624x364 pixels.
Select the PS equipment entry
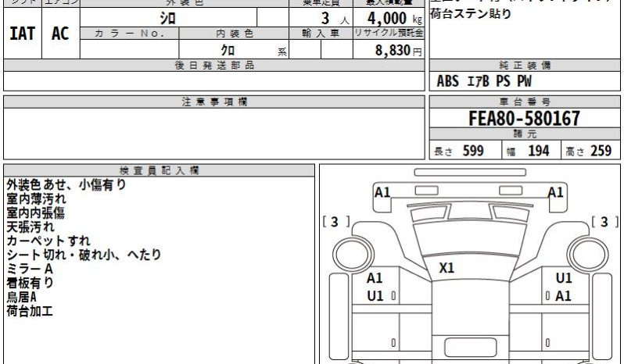pos(503,81)
